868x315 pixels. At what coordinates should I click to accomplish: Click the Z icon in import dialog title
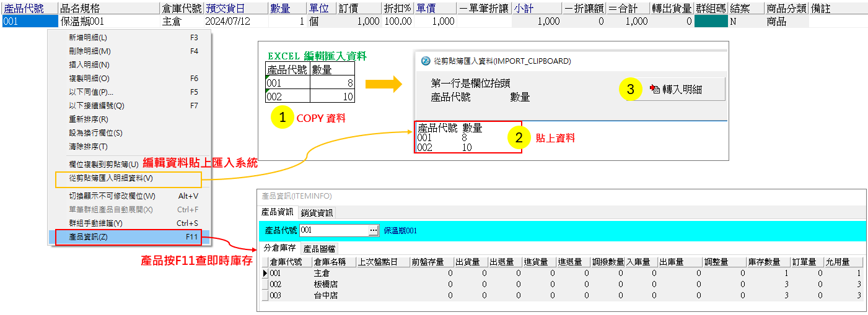click(x=426, y=61)
